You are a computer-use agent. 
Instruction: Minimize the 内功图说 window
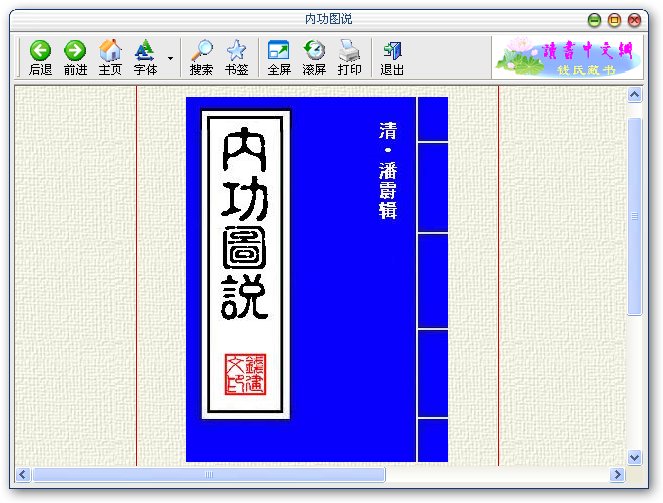click(x=595, y=20)
